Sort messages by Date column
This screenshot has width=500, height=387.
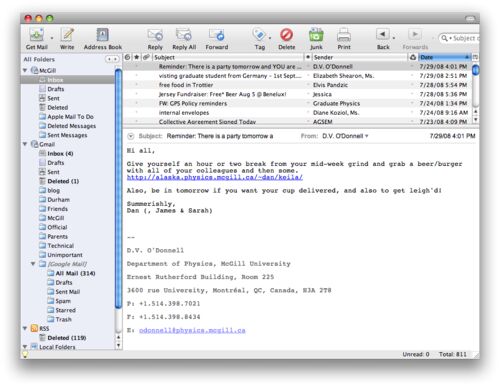coord(444,57)
